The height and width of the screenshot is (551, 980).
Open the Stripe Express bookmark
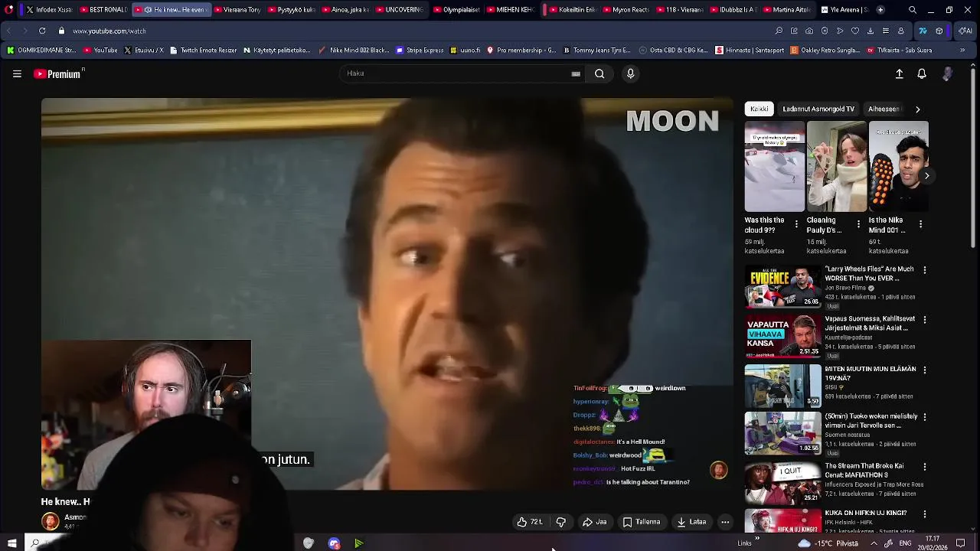coord(420,51)
